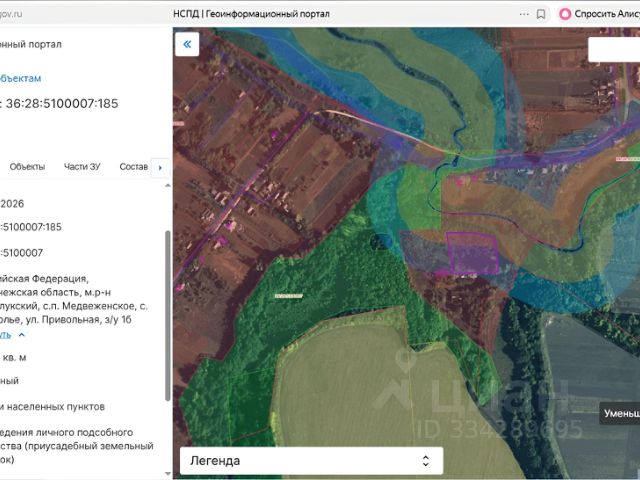Show next tabs with right arrow
Screen dimensions: 640x480
pyautogui.click(x=160, y=167)
